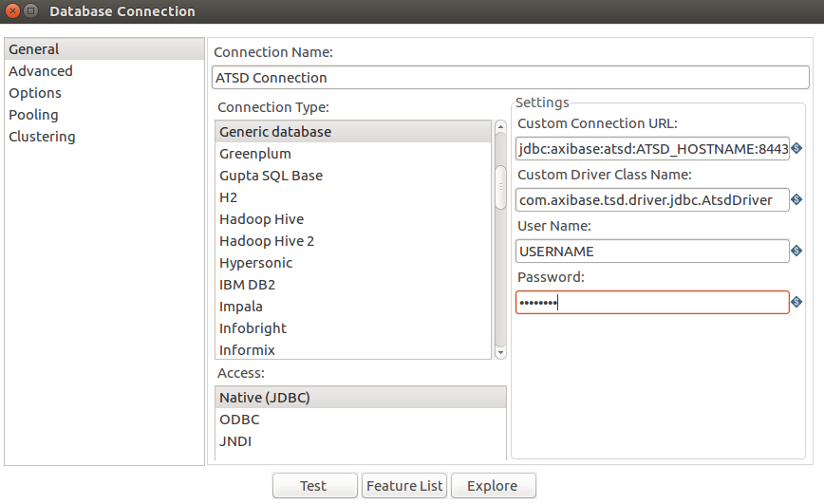Focus the User Name input field
Screen dimensions: 824x504
(x=652, y=252)
